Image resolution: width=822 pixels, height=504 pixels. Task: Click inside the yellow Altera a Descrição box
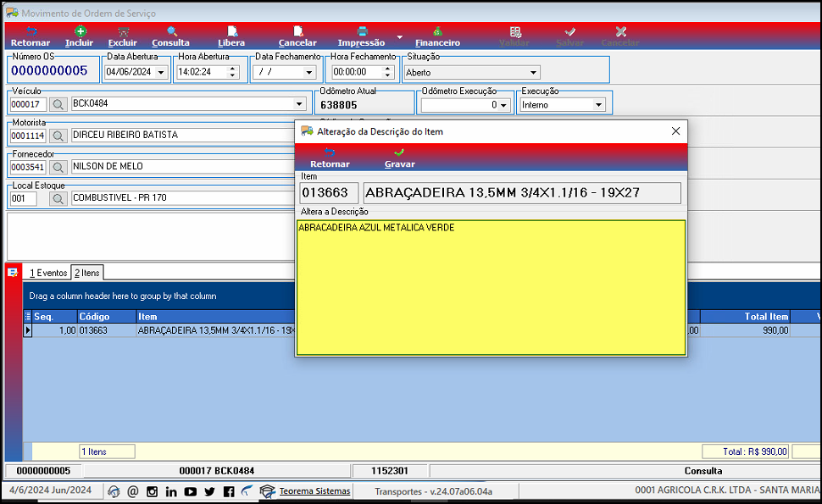(x=491, y=288)
